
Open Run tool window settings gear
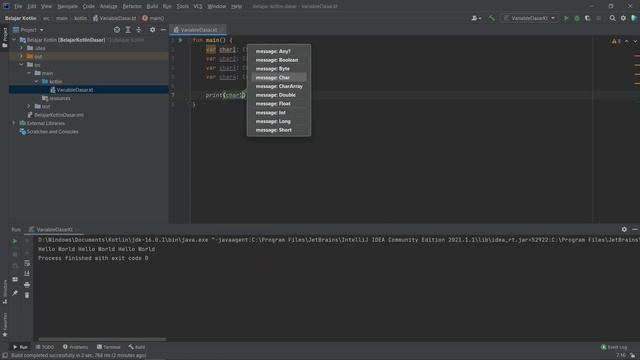pyautogui.click(x=624, y=229)
